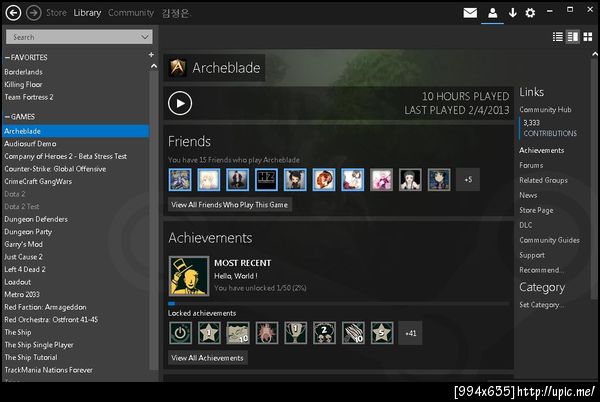Screen dimensions: 600x402
Task: Select Killing Floor in favorites
Action: (23, 85)
